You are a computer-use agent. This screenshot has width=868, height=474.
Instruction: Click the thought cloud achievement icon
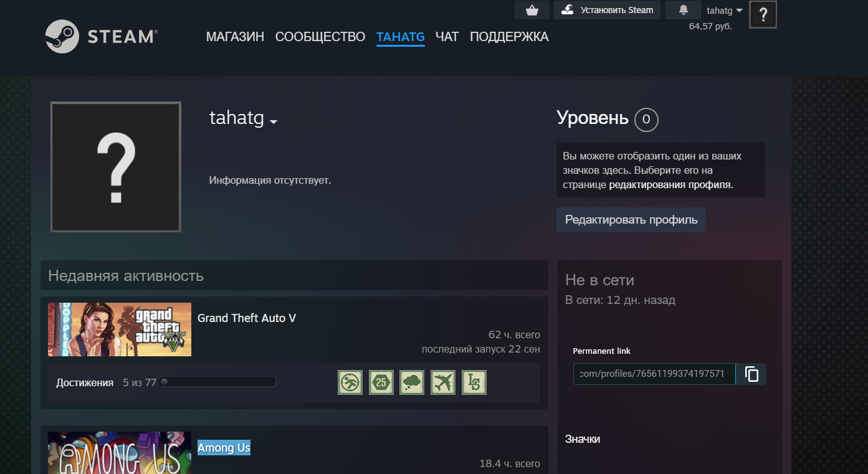click(412, 382)
